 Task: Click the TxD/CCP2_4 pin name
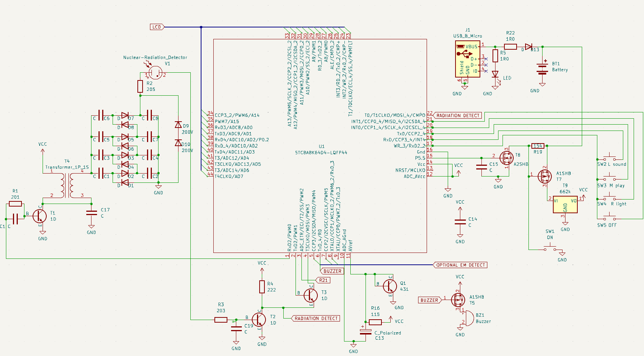pos(411,133)
